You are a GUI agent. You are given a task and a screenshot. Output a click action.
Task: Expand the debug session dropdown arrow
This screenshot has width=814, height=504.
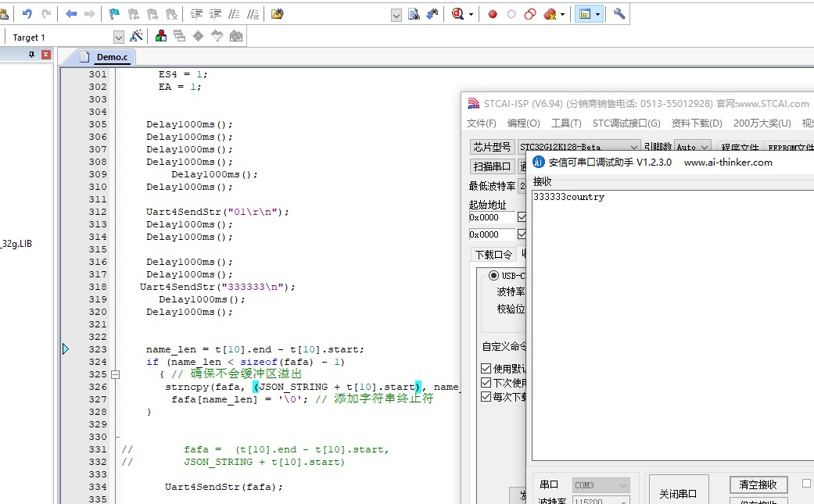[x=471, y=15]
